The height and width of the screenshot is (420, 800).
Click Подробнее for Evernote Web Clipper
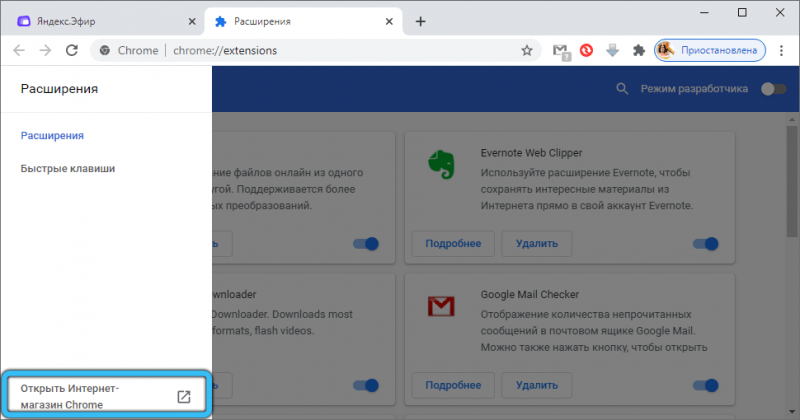pyautogui.click(x=453, y=243)
